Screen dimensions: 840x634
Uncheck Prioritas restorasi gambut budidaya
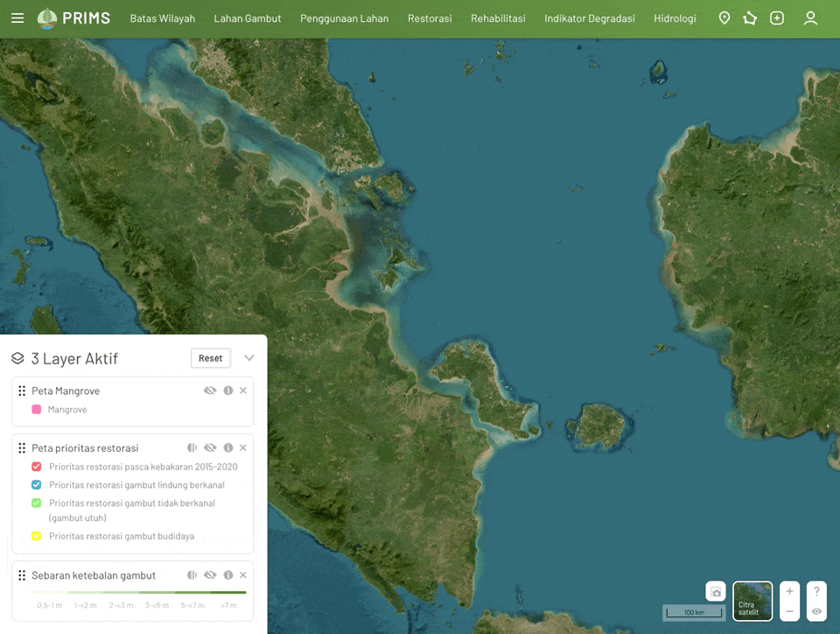pyautogui.click(x=37, y=536)
